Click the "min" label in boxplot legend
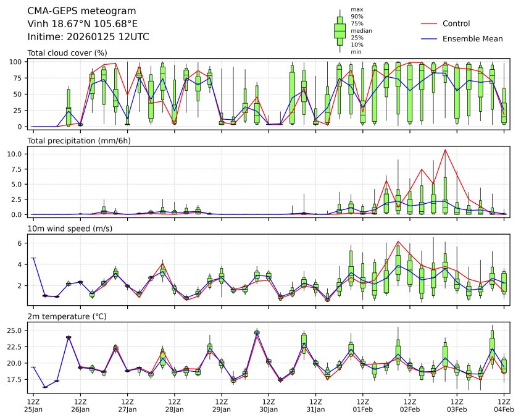The height and width of the screenshot is (420, 521). tap(356, 52)
